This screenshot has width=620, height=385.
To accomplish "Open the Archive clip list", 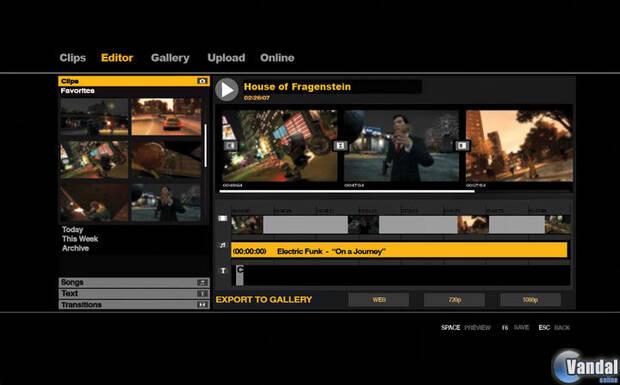I will pyautogui.click(x=75, y=248).
